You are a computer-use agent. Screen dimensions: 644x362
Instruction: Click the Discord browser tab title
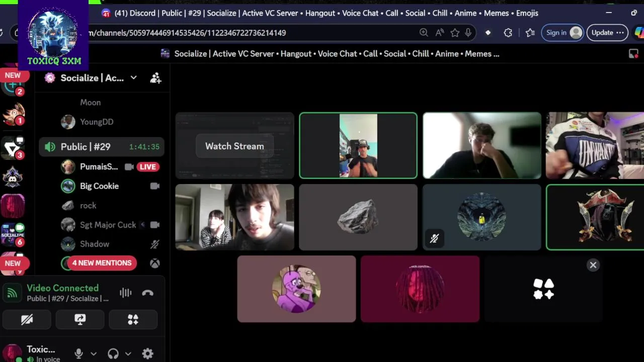pyautogui.click(x=326, y=13)
